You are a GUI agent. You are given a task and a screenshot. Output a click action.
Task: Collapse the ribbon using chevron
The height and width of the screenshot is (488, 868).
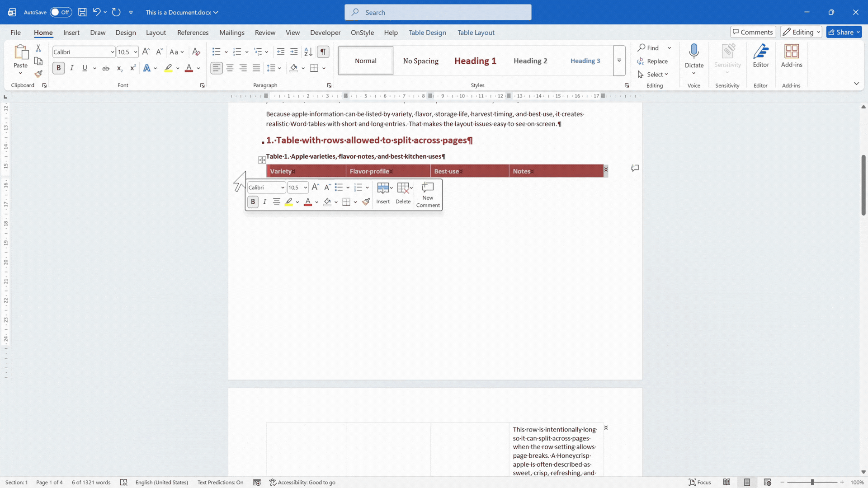click(x=856, y=84)
